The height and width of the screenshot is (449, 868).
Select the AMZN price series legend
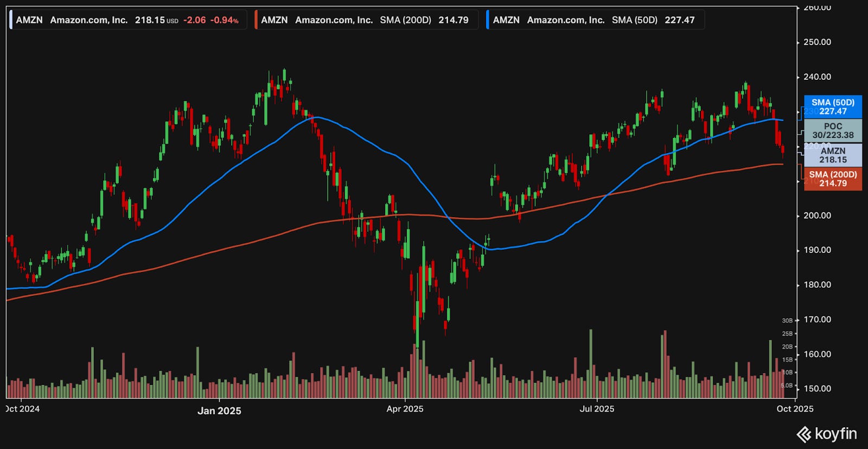point(127,20)
